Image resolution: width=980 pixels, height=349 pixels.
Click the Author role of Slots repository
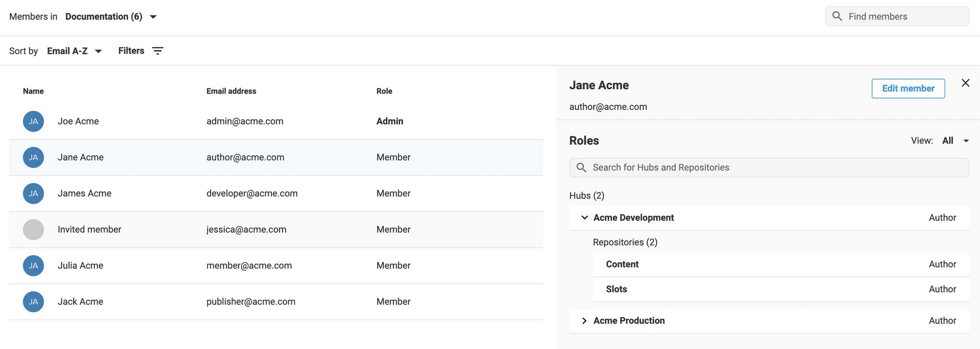[942, 289]
